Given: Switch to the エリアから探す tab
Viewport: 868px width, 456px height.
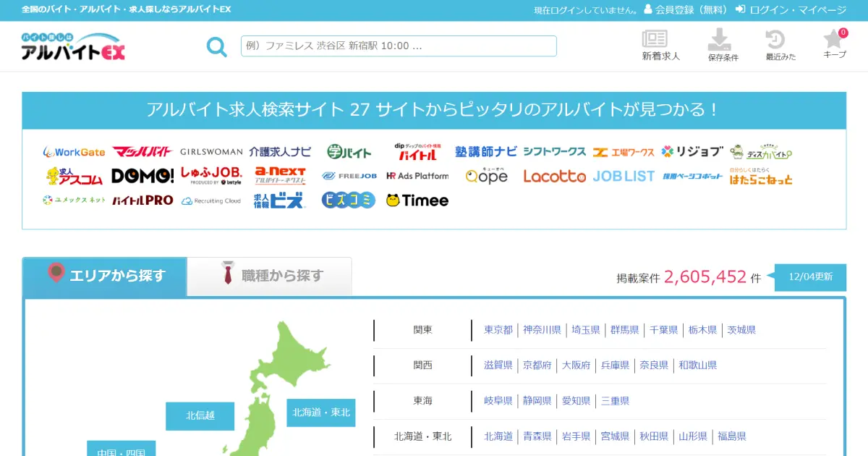Looking at the screenshot, I should (105, 276).
